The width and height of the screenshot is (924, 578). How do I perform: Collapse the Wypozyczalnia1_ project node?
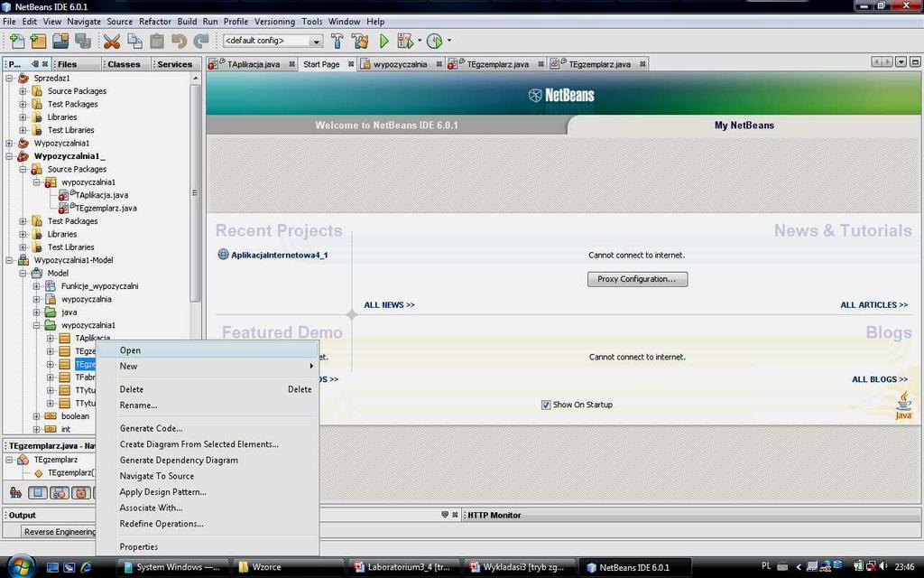(x=9, y=156)
